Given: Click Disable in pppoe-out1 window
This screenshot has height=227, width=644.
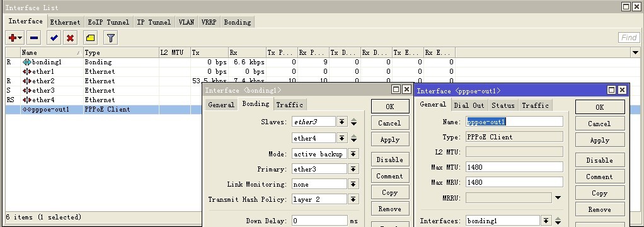Looking at the screenshot, I should tap(600, 160).
